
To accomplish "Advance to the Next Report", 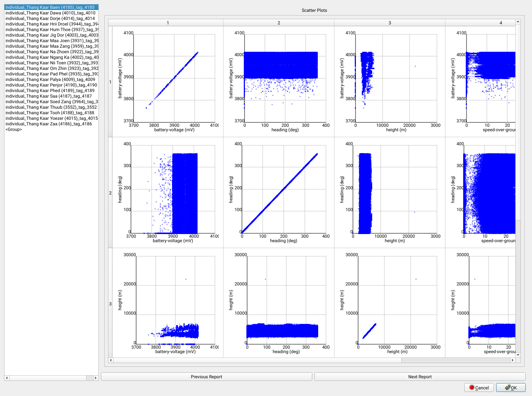I will point(420,377).
